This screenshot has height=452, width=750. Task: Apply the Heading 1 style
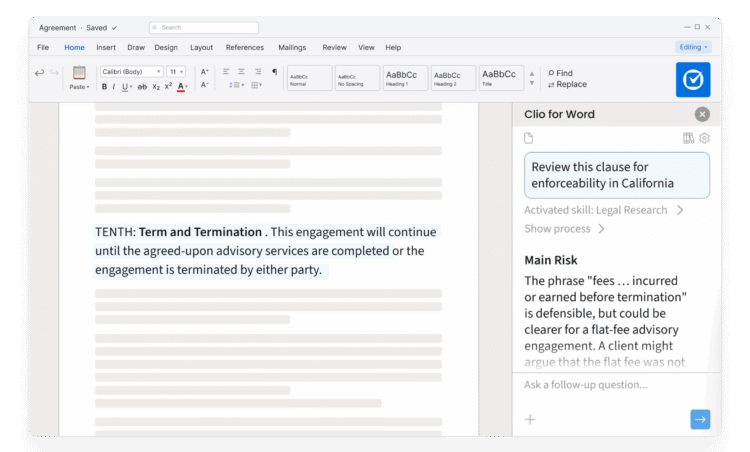(x=405, y=78)
